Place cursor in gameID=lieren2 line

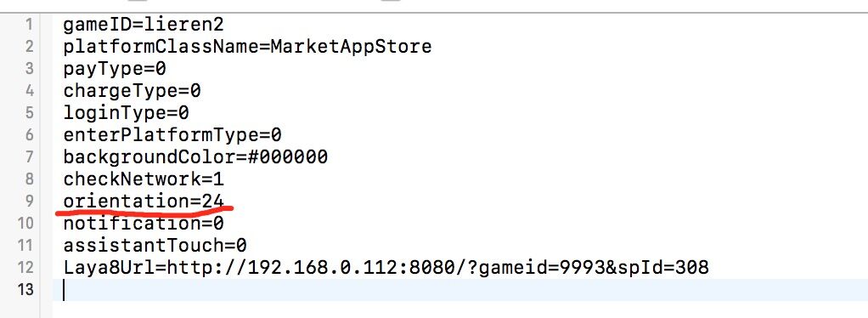[144, 25]
